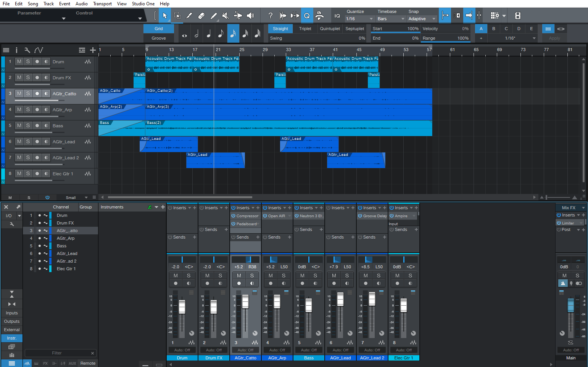Click the External button
Image resolution: width=588 pixels, height=367 pixels.
pos(12,330)
